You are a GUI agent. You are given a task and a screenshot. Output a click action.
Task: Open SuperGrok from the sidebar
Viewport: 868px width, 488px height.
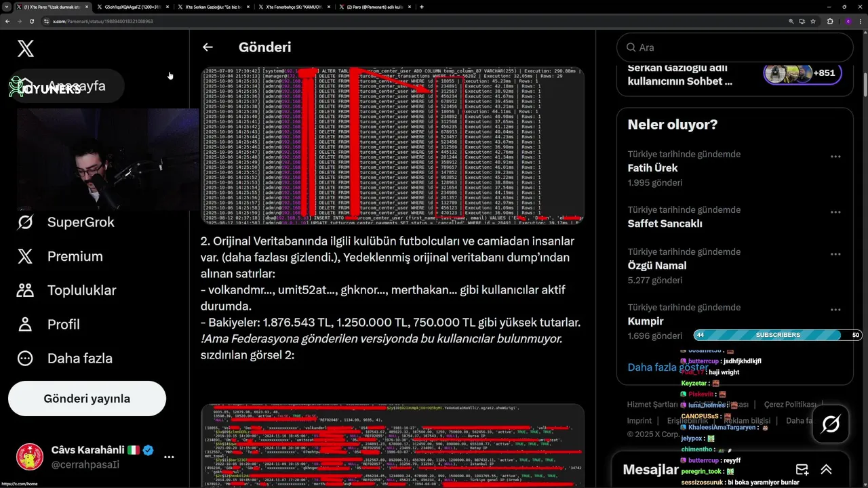[x=66, y=222]
